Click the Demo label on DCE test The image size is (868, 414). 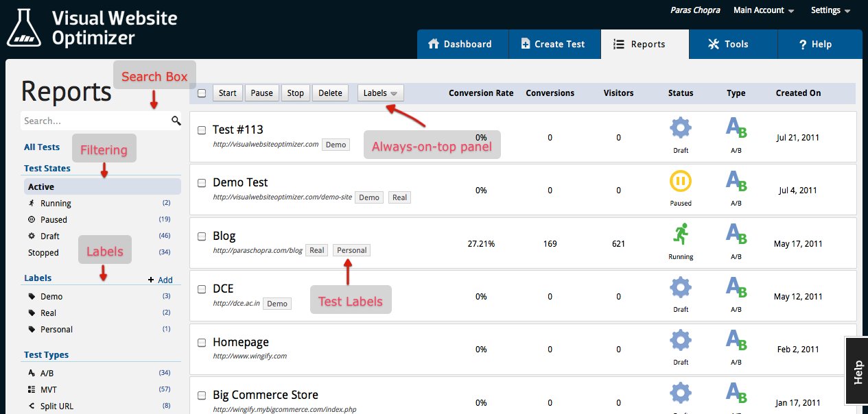point(277,304)
